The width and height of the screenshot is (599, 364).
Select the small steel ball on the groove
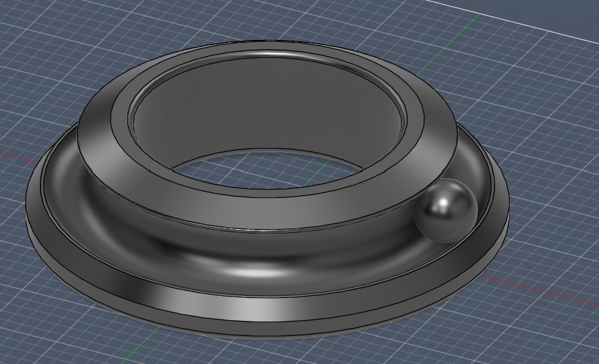[446, 210]
